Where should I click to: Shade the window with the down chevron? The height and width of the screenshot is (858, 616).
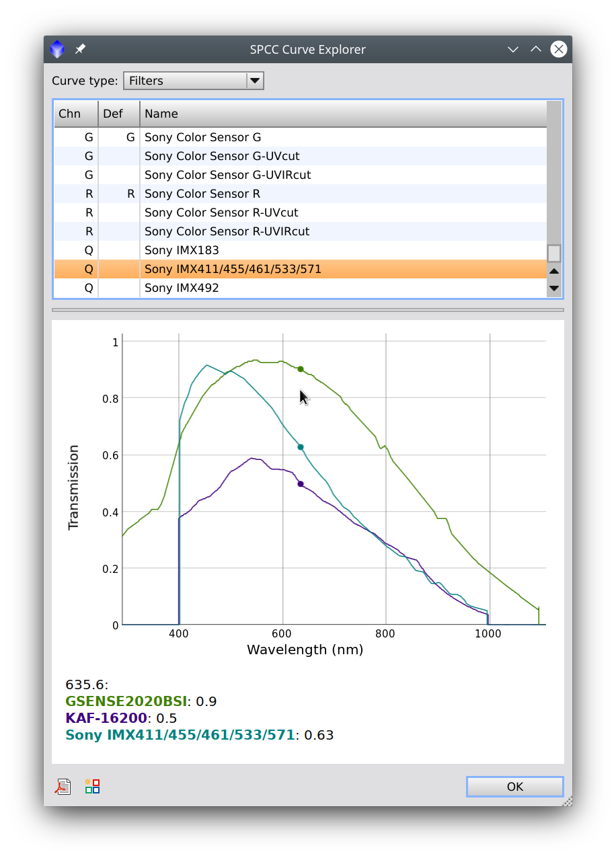(x=513, y=49)
